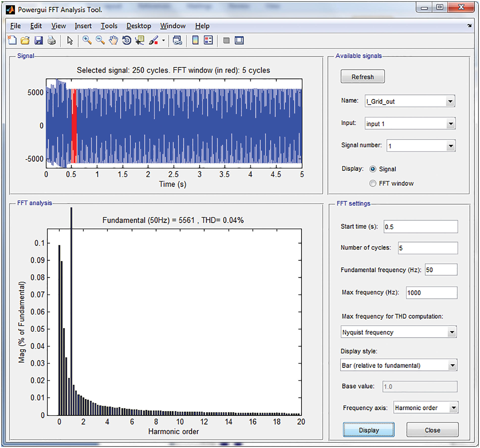Click the Display button
Image resolution: width=480 pixels, height=448 pixels.
point(369,430)
